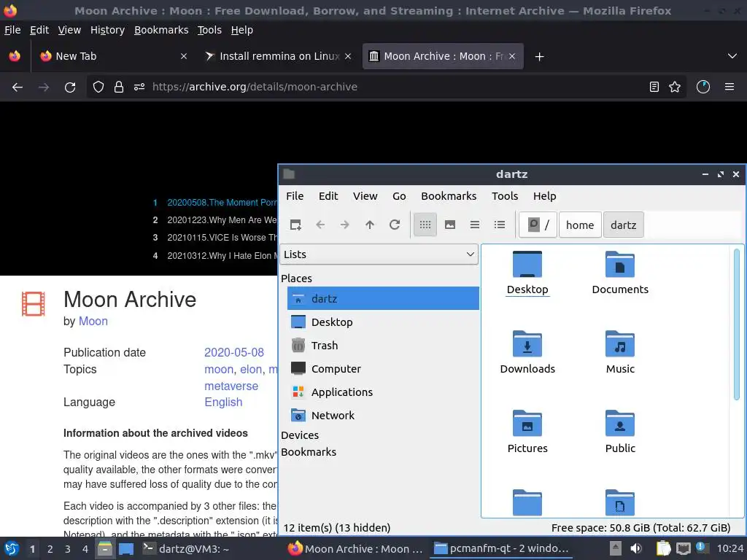Select the Music folder icon
The width and height of the screenshot is (747, 560).
tap(620, 352)
